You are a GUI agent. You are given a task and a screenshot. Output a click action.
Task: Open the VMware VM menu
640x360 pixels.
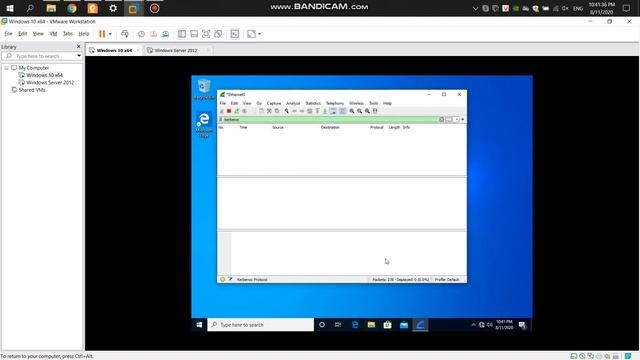[x=53, y=34]
